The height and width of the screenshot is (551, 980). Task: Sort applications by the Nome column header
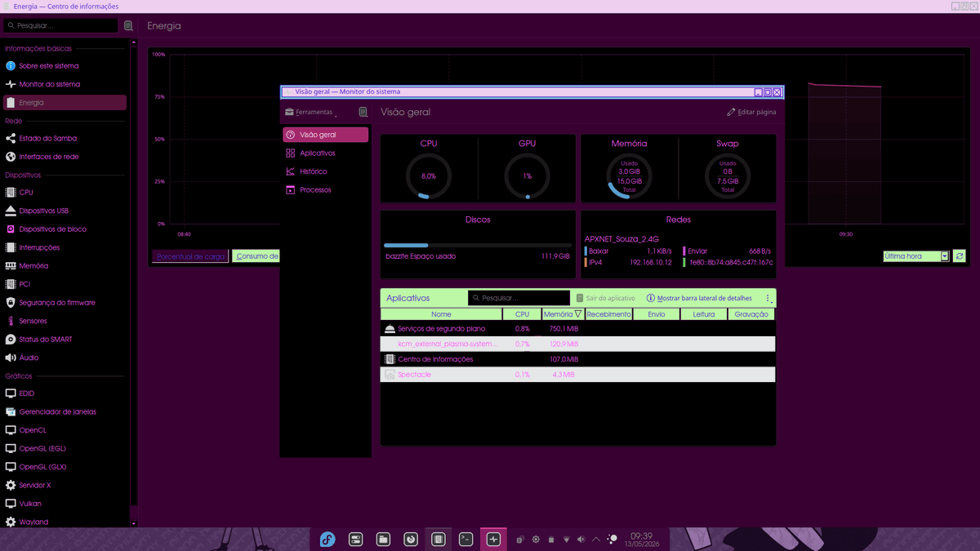(x=441, y=314)
